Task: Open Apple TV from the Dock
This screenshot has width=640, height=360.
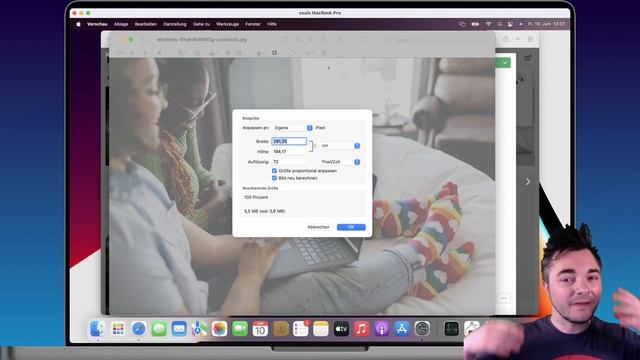Action: (x=341, y=329)
